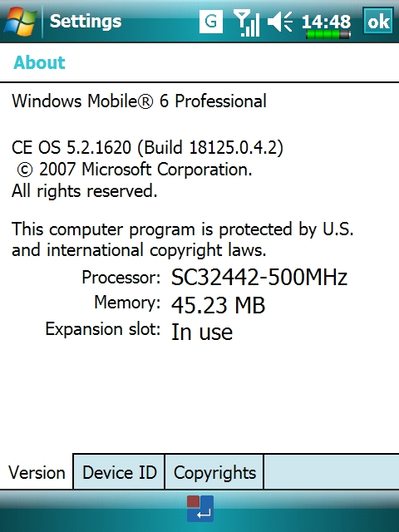This screenshot has height=532, width=399.
Task: Tap the GPRS 'G' connectivity icon
Action: pyautogui.click(x=210, y=22)
